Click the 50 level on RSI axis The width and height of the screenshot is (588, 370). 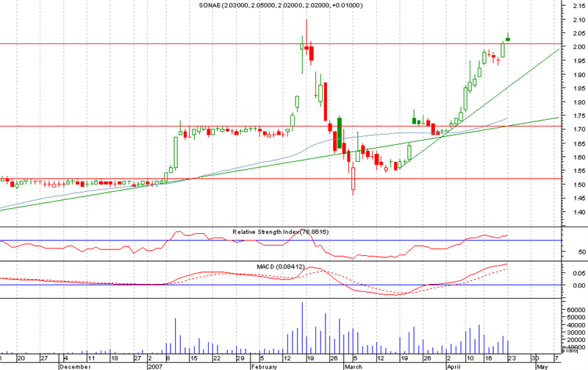(582, 252)
